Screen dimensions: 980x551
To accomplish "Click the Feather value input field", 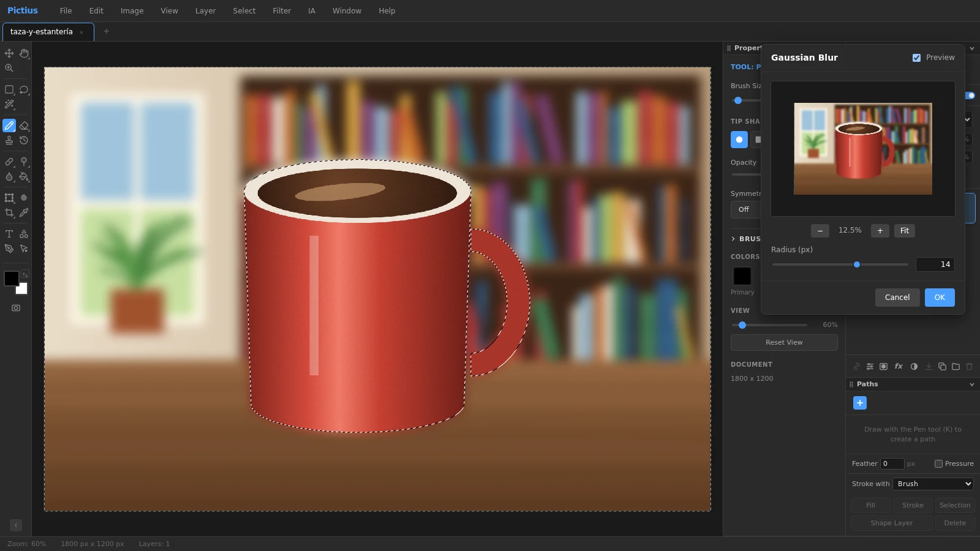I will pos(892,463).
